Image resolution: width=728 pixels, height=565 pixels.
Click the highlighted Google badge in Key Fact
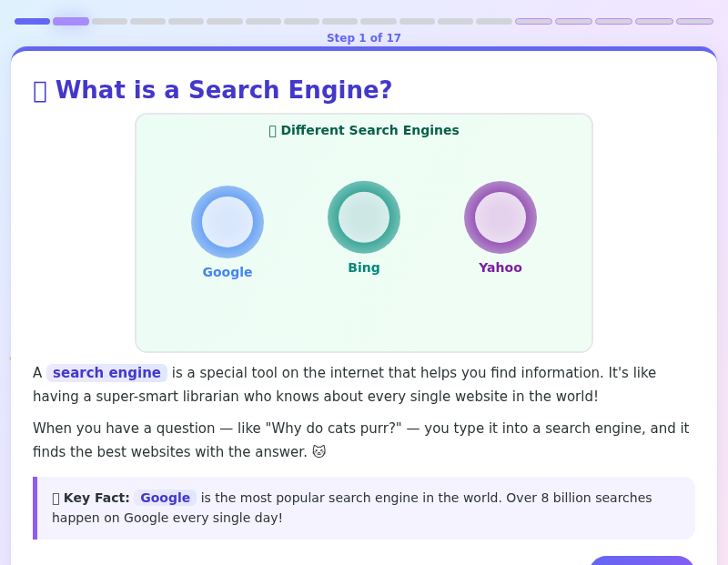(165, 498)
